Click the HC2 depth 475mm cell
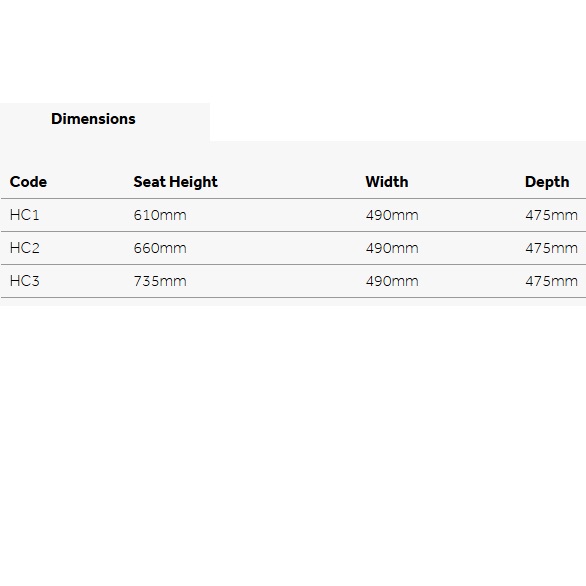586x586 pixels. click(x=552, y=248)
